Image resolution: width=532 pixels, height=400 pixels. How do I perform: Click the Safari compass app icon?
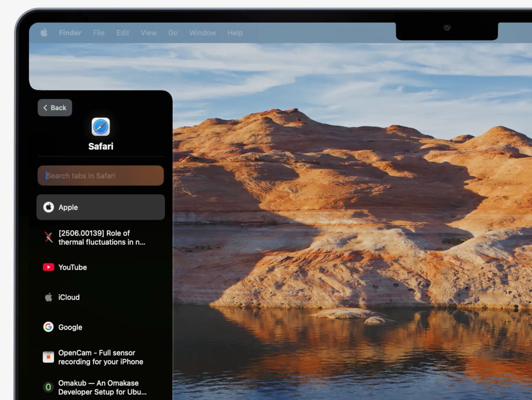click(101, 127)
